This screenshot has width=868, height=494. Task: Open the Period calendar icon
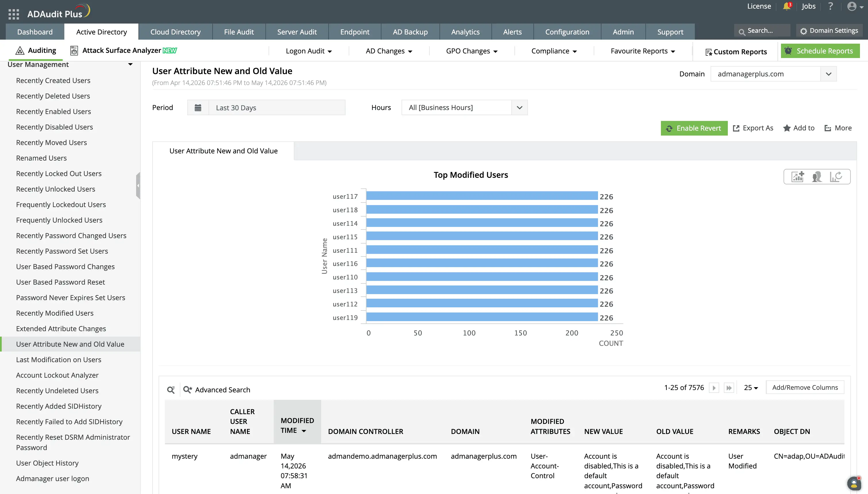pos(198,107)
